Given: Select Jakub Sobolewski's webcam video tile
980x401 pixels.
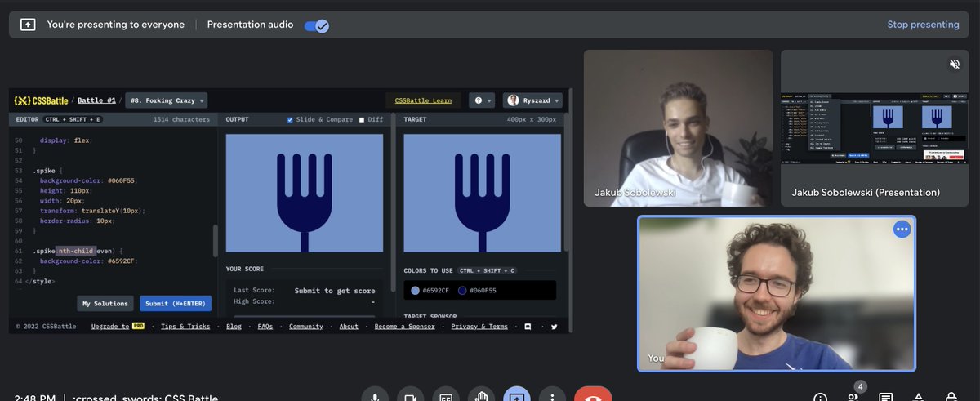Looking at the screenshot, I should (x=678, y=128).
